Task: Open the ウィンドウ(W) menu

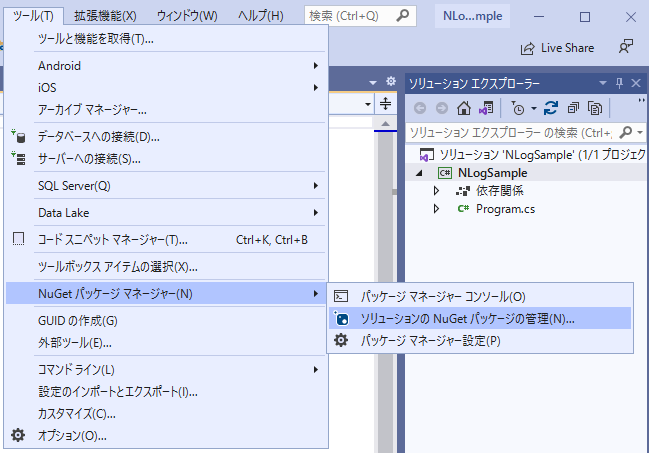Action: click(187, 16)
